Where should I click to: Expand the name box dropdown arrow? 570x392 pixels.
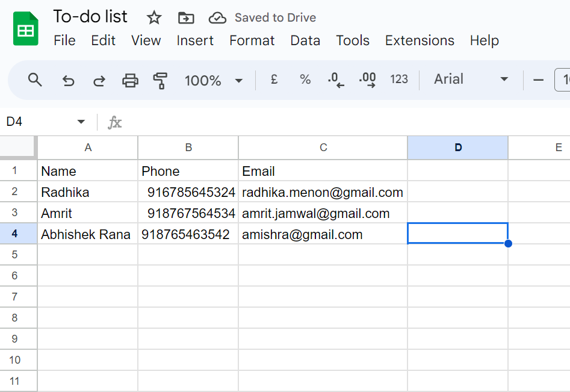pyautogui.click(x=81, y=122)
